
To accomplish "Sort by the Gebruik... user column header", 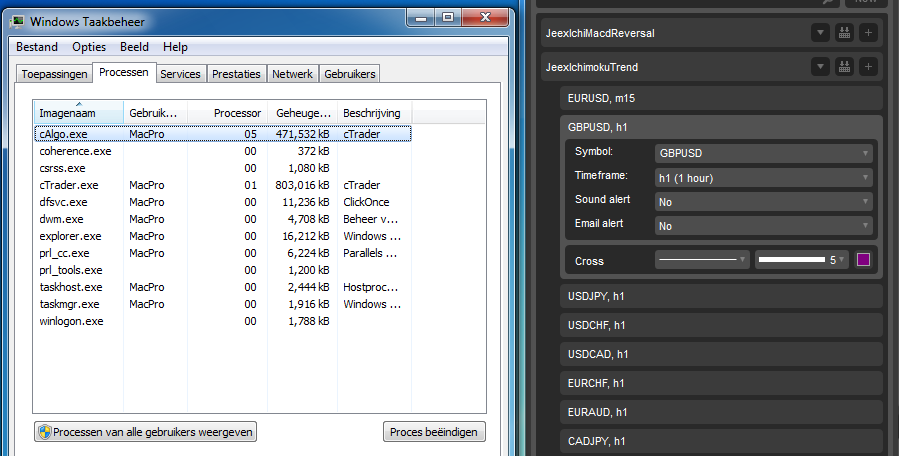I will 155,112.
